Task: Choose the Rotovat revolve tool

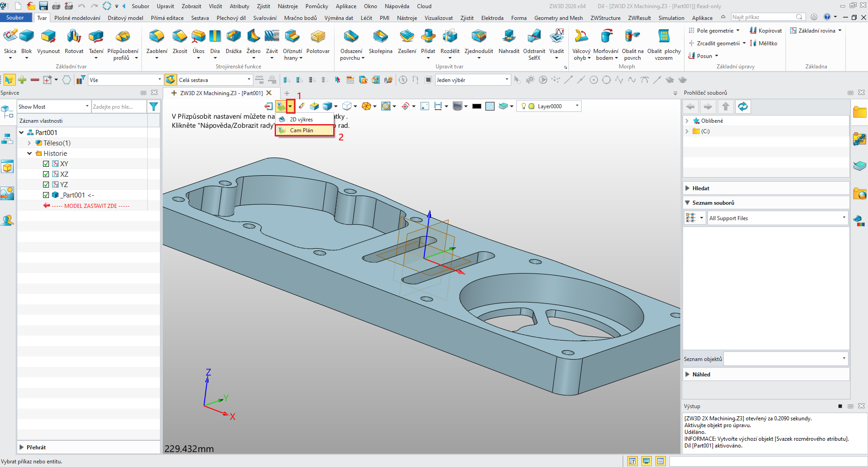Action: pos(74,42)
